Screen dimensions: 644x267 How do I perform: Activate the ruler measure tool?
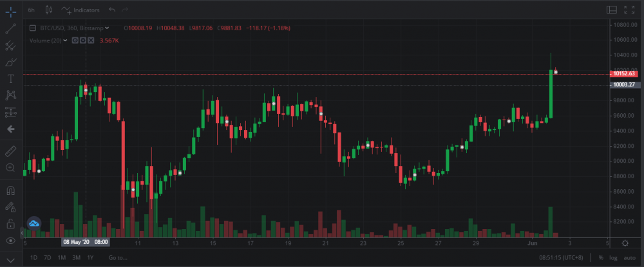11,151
